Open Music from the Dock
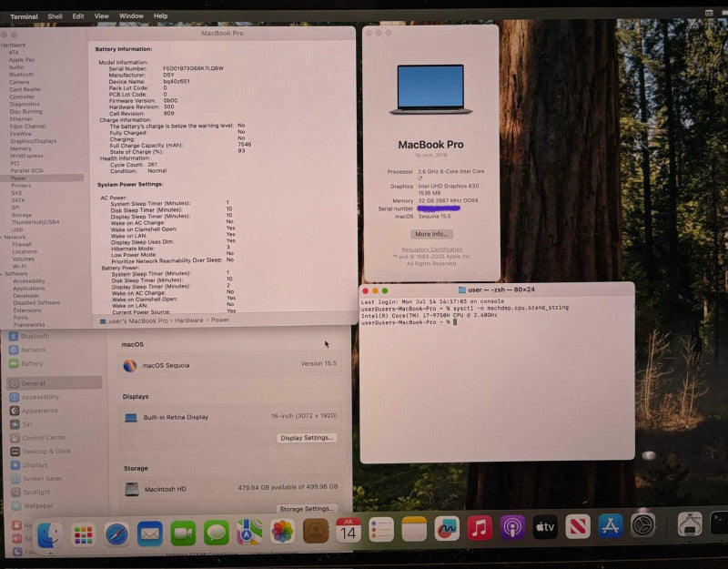 point(480,528)
